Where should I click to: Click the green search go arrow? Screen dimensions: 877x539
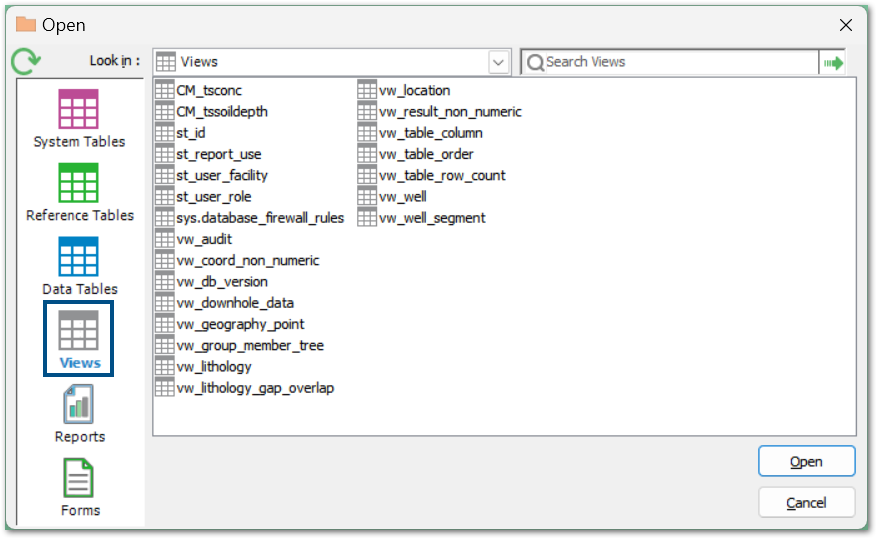832,62
